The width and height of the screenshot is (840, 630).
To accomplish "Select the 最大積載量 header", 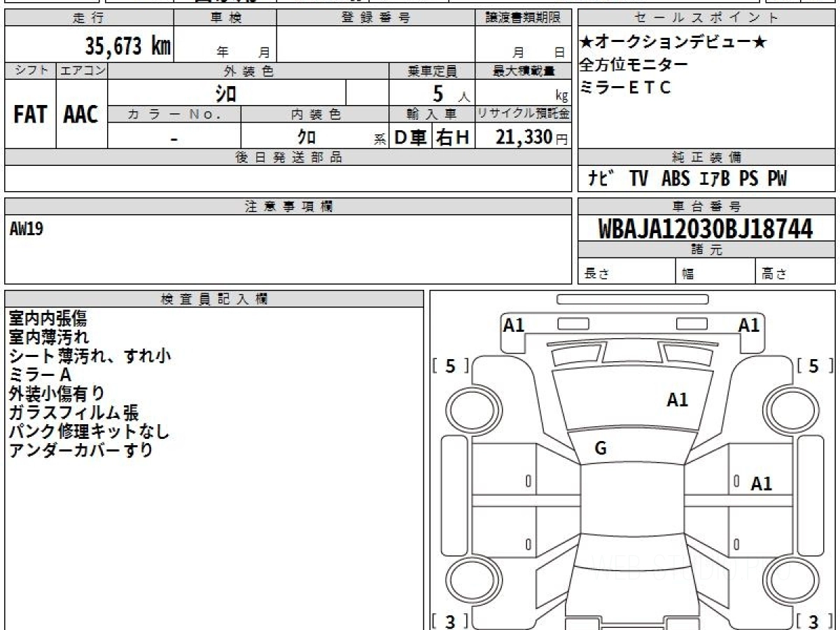I will pos(523,71).
